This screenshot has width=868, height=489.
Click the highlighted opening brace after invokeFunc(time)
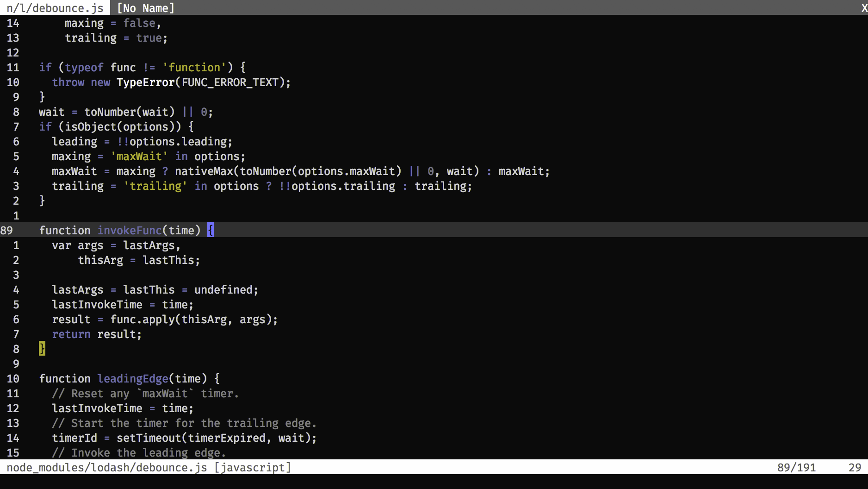click(211, 230)
